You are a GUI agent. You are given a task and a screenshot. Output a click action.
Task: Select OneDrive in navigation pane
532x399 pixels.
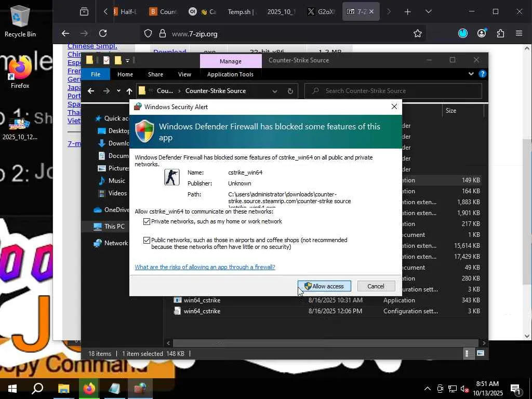[111, 210]
